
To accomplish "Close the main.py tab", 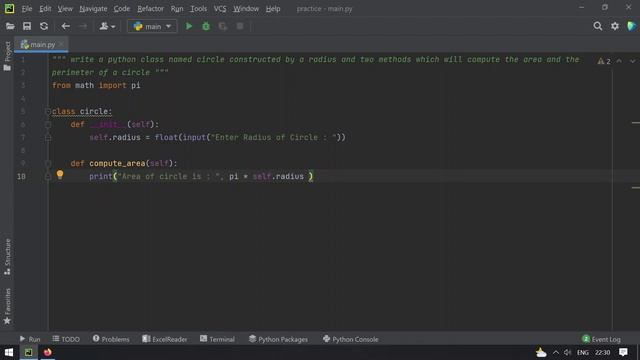I will click(x=61, y=44).
